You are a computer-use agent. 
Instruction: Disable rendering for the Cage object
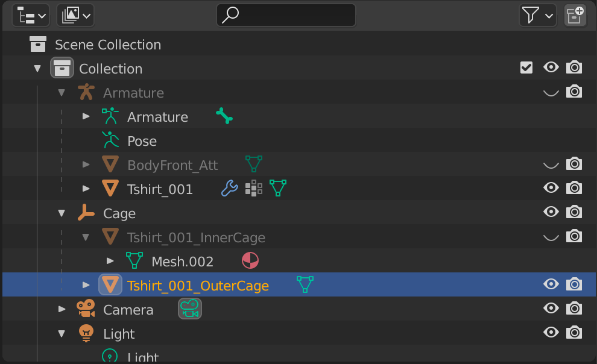575,212
